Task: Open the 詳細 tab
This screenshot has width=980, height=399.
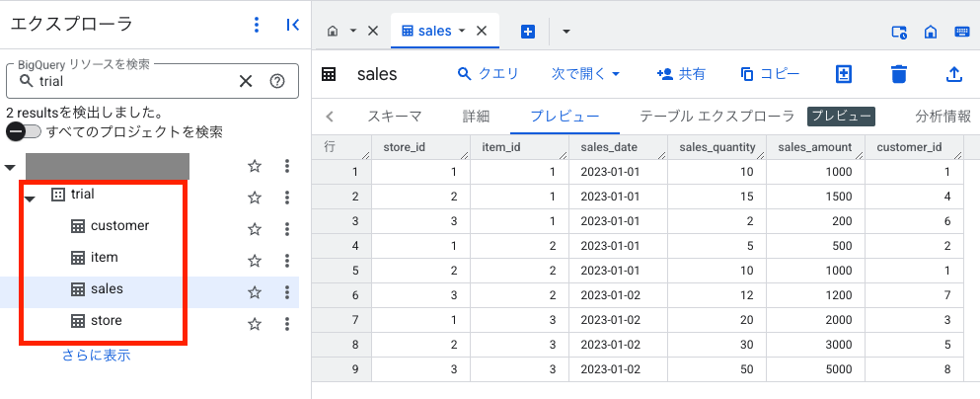Action: pos(476,116)
